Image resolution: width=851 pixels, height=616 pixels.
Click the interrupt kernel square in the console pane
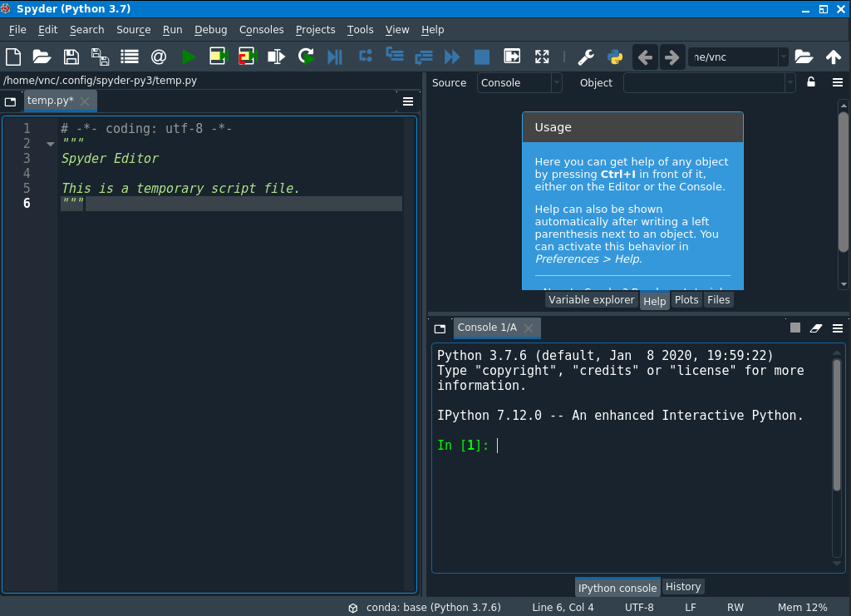[794, 328]
